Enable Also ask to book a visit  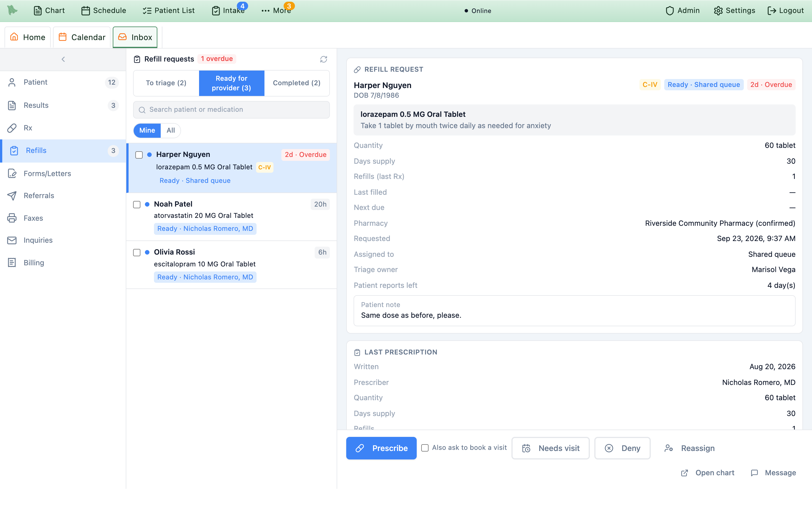[x=425, y=448]
